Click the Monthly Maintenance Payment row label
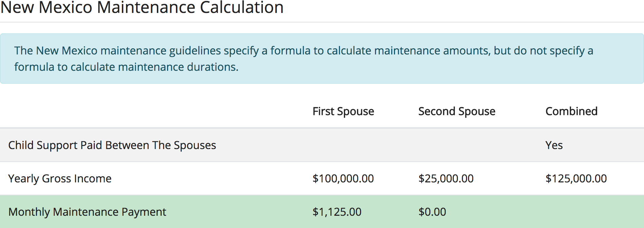 point(87,212)
